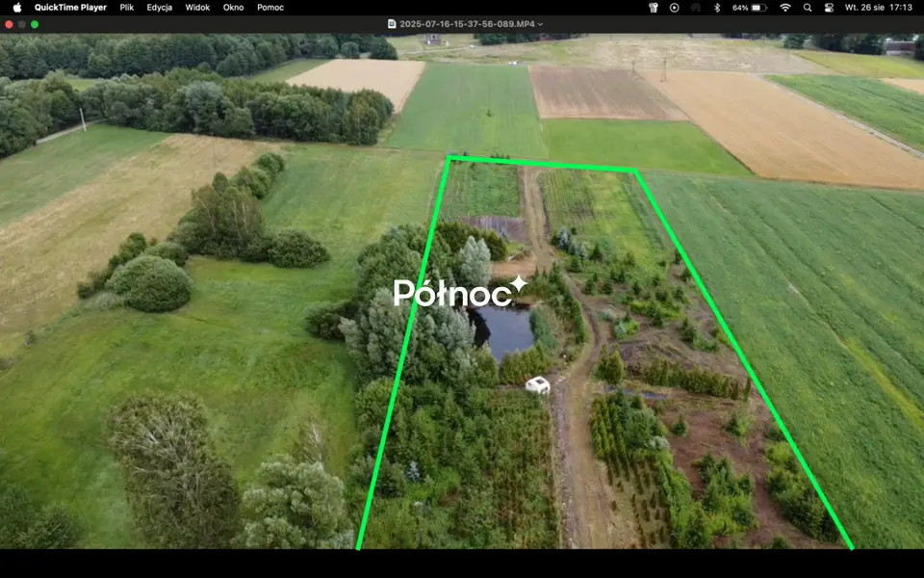This screenshot has height=578, width=924.
Task: Enter full screen with the green button
Action: [35, 24]
